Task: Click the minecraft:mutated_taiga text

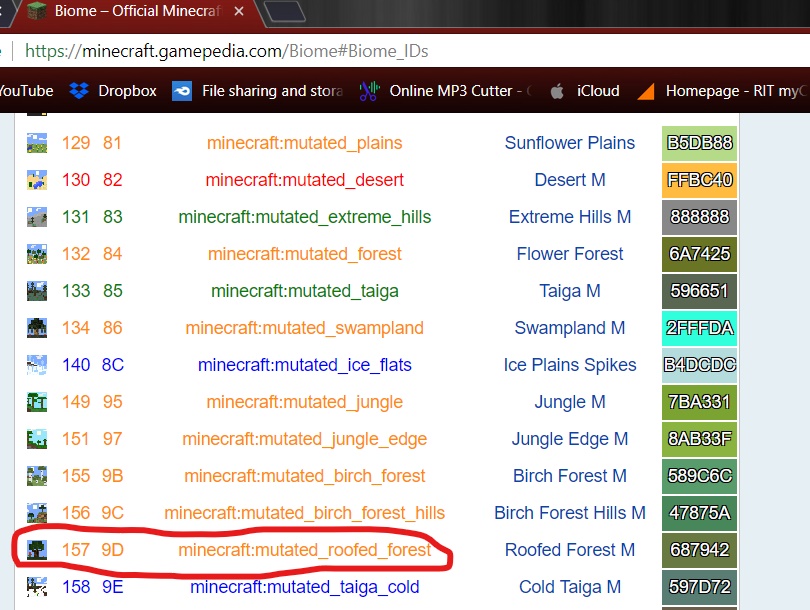Action: (304, 291)
